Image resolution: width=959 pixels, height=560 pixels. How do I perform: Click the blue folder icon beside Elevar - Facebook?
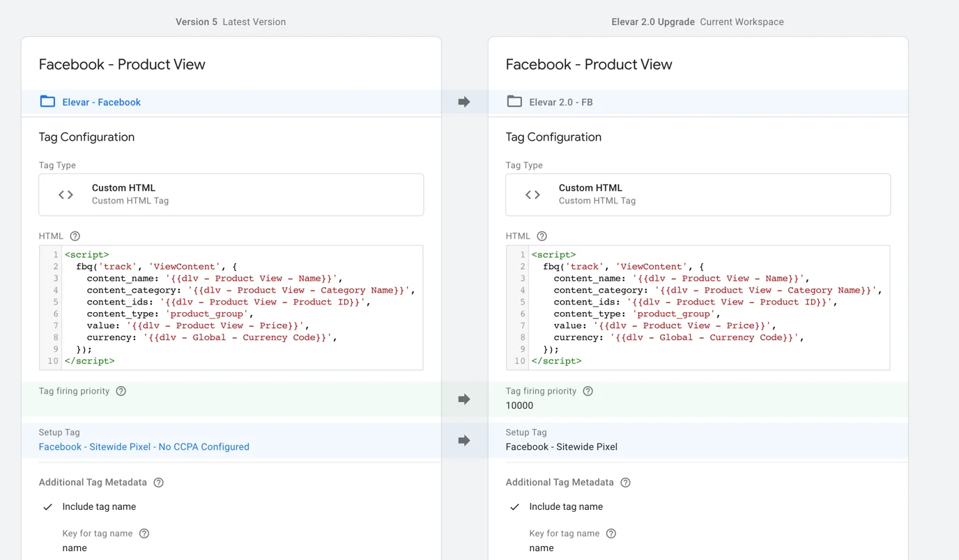click(x=47, y=102)
